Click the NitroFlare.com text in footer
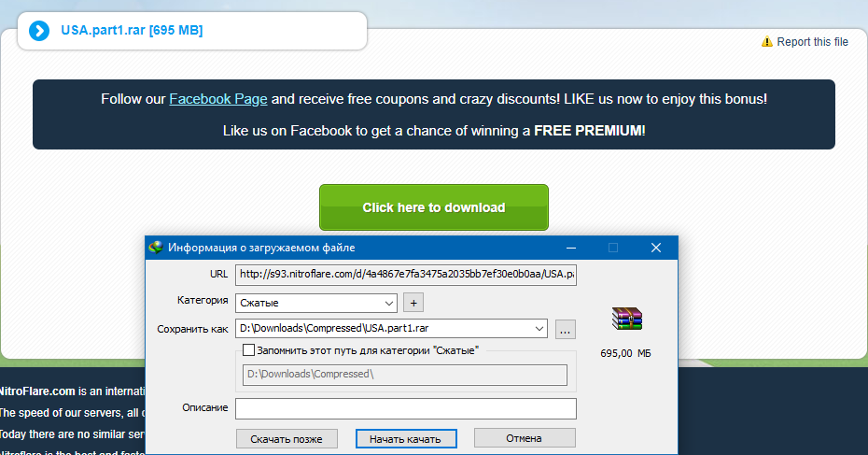Image resolution: width=868 pixels, height=455 pixels. click(36, 391)
